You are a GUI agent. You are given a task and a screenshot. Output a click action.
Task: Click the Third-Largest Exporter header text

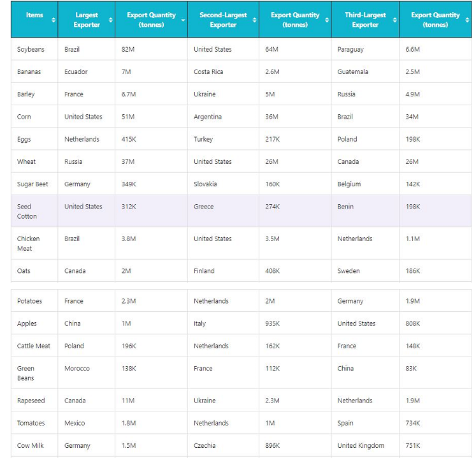click(x=365, y=20)
